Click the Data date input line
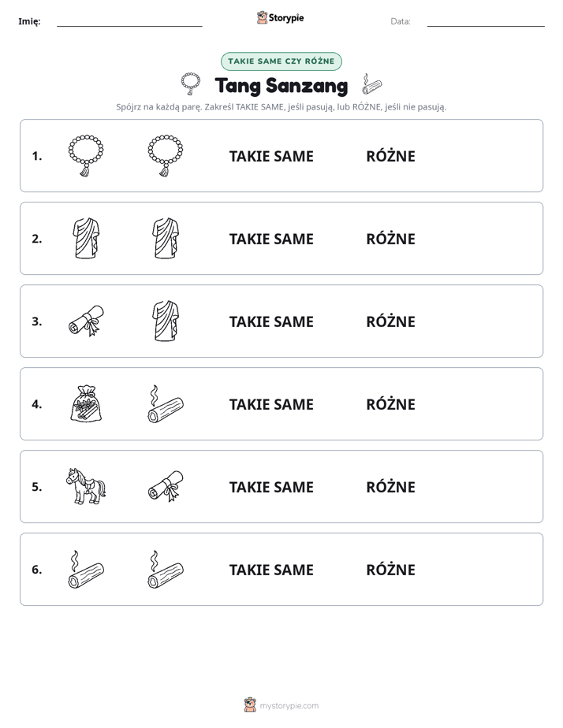 [x=486, y=22]
